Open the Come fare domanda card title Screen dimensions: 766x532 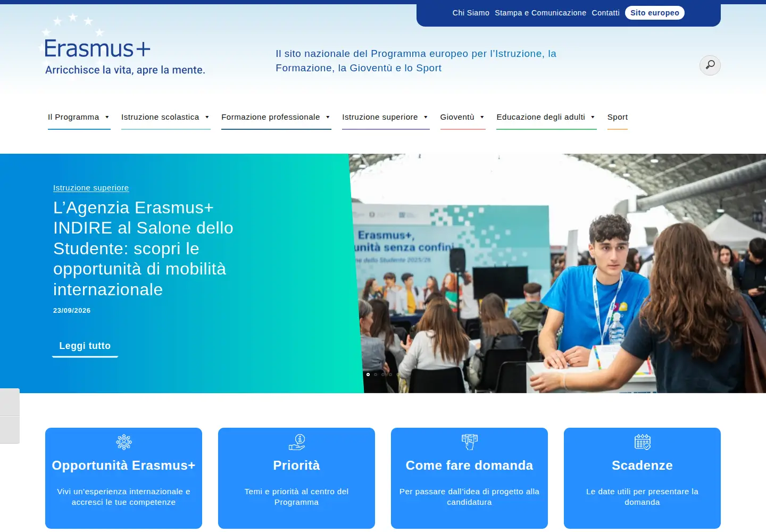point(469,465)
